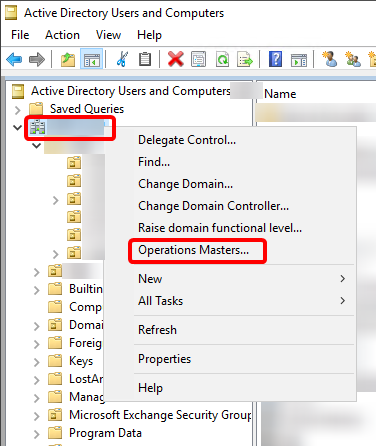Click the Cut scissors icon
The image size is (376, 446).
point(122,59)
